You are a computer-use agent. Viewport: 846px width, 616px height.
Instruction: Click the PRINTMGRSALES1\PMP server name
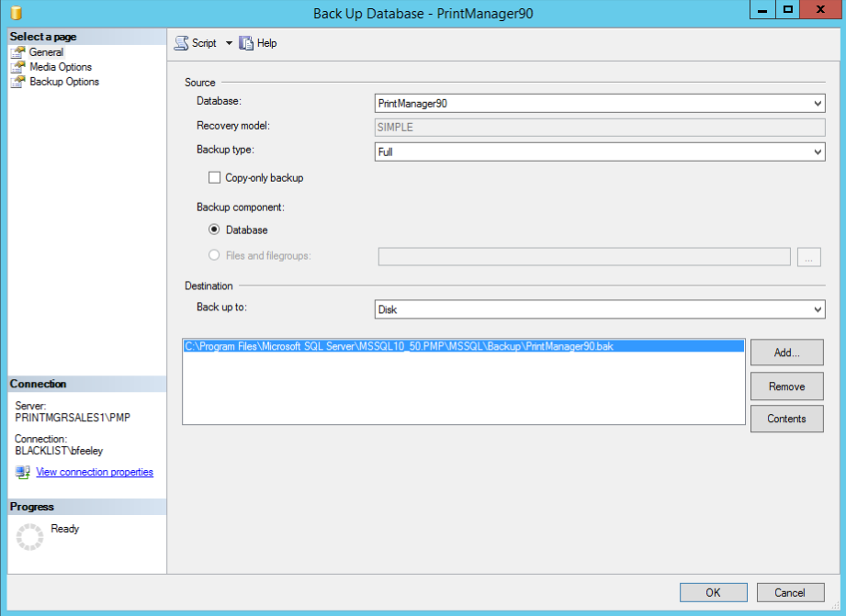coord(73,418)
